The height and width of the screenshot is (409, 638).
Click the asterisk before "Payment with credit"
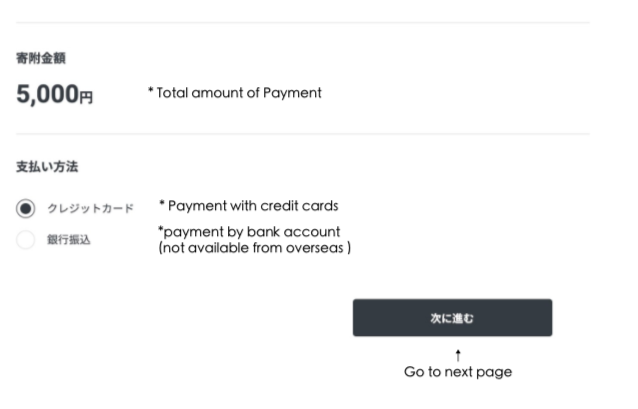click(x=162, y=205)
